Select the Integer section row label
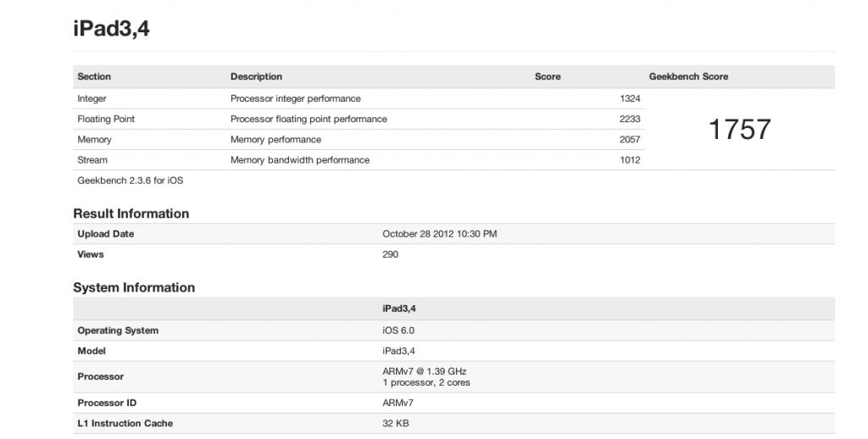The height and width of the screenshot is (439, 868). coord(92,98)
